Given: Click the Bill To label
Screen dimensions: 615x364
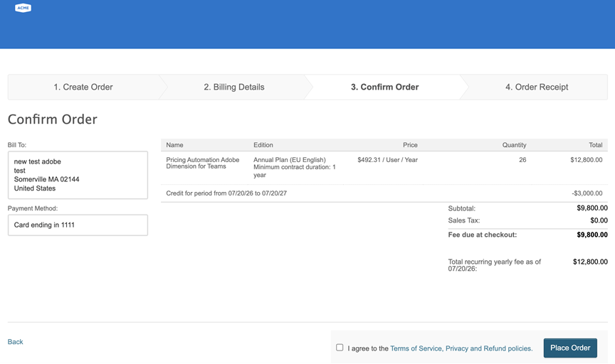Looking at the screenshot, I should point(17,145).
